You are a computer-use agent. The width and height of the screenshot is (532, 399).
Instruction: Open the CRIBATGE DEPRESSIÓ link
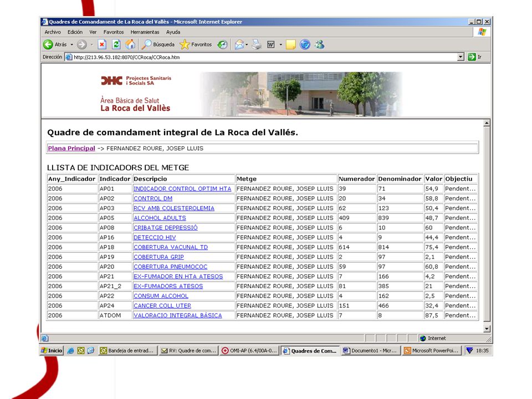pyautogui.click(x=166, y=228)
